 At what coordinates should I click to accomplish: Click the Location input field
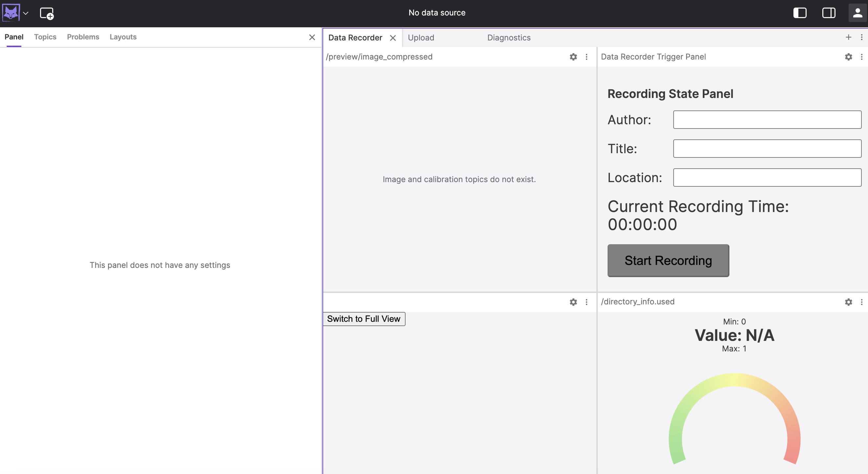767,178
